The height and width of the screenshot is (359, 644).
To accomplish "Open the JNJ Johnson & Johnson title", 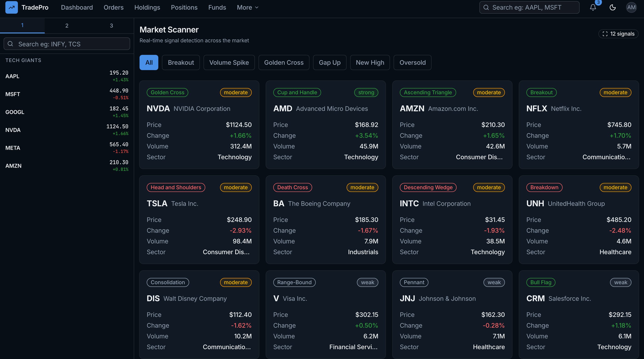I will pyautogui.click(x=438, y=298).
